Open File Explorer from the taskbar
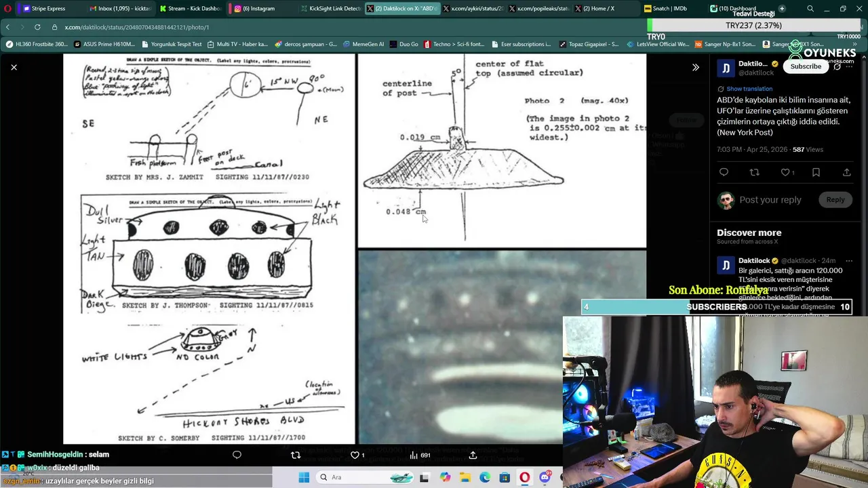This screenshot has height=488, width=868. click(465, 478)
